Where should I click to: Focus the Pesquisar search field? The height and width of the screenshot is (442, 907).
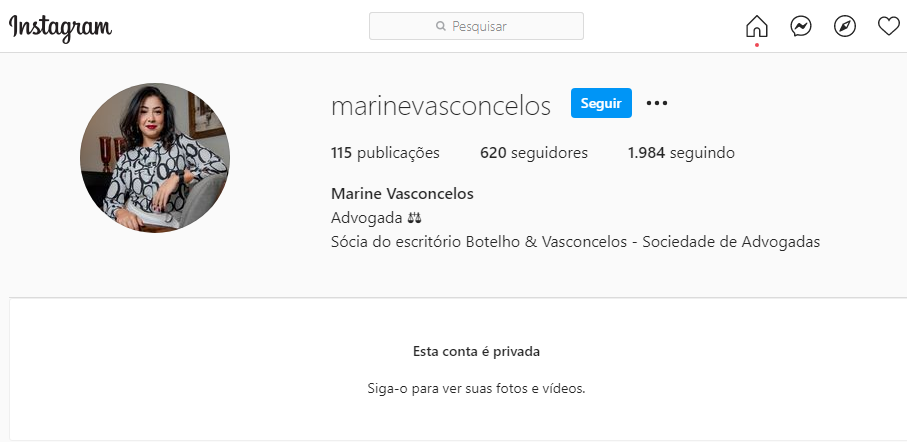click(x=476, y=26)
